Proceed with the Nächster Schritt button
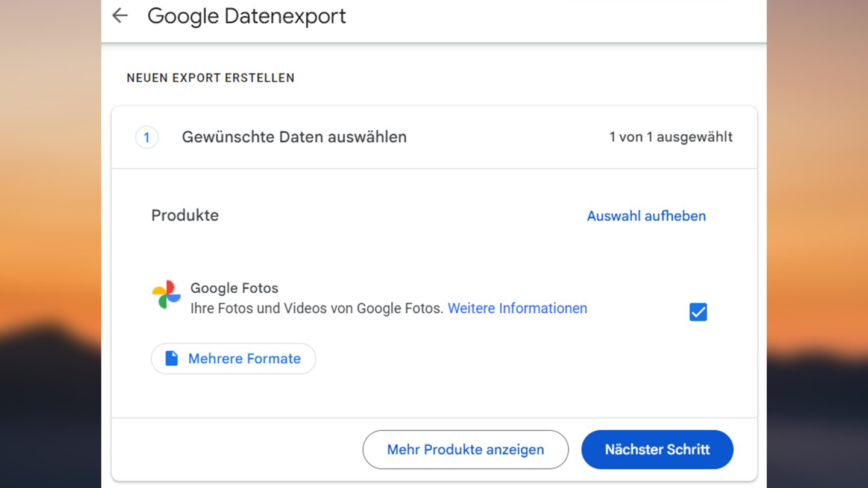The width and height of the screenshot is (868, 488). coord(657,449)
